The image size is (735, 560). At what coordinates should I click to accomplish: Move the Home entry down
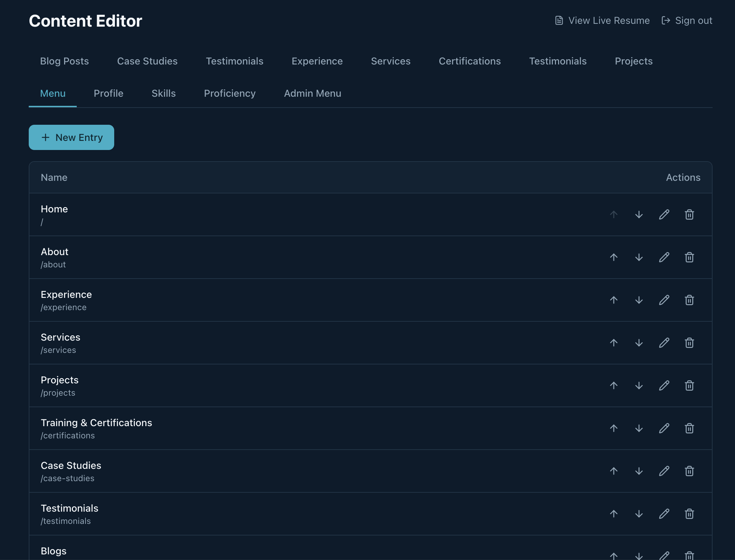click(x=639, y=214)
